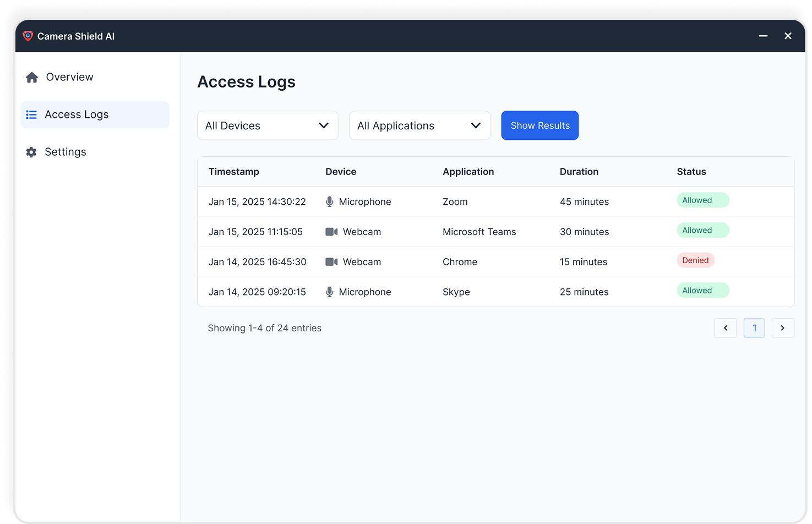The width and height of the screenshot is (812, 524).
Task: Click the previous page arrow icon
Action: click(x=725, y=327)
